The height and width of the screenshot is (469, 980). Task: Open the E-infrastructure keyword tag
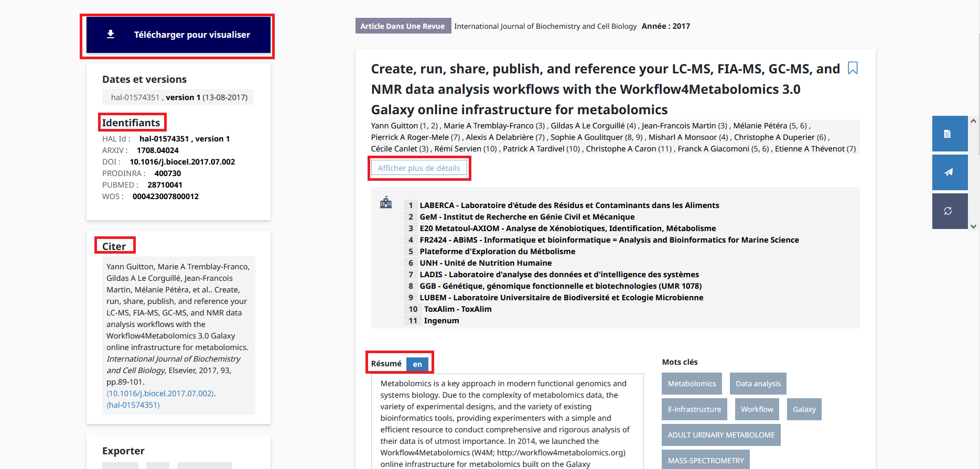(694, 409)
